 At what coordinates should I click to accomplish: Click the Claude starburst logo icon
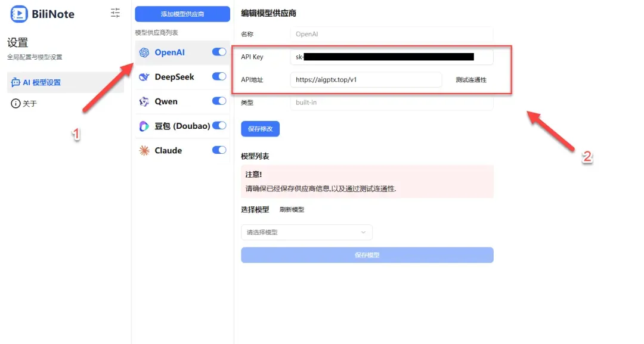(x=144, y=151)
